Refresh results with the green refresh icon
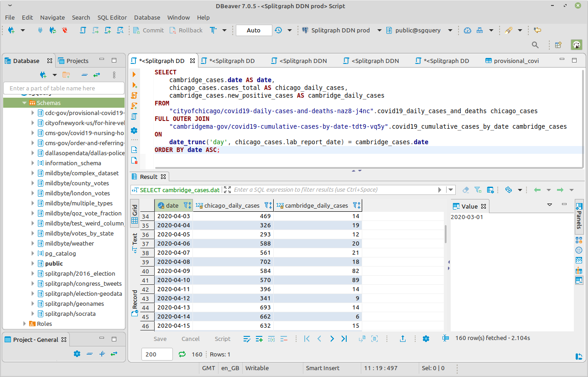Image resolution: width=588 pixels, height=377 pixels. click(182, 354)
